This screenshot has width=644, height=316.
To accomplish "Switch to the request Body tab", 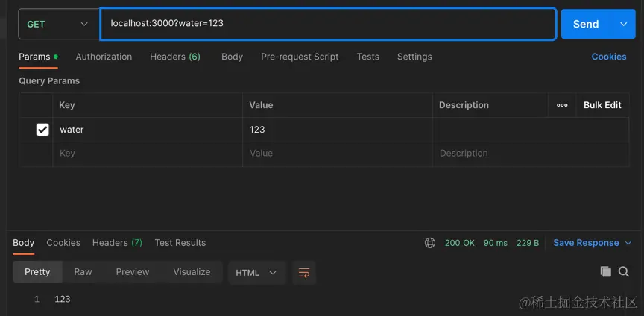I will tap(232, 57).
